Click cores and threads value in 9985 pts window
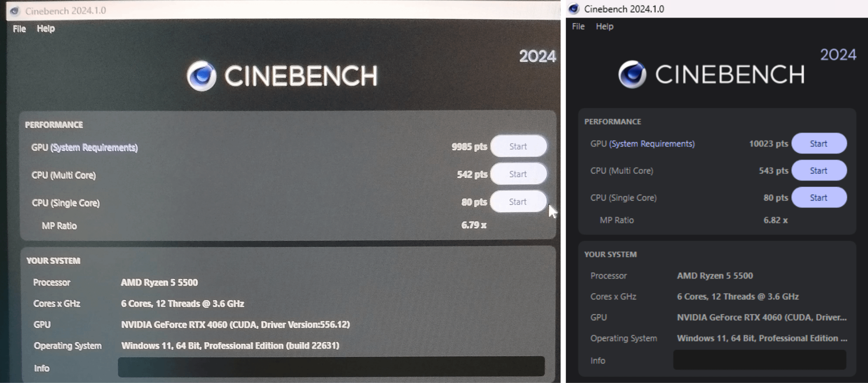The height and width of the screenshot is (383, 868). coord(183,304)
